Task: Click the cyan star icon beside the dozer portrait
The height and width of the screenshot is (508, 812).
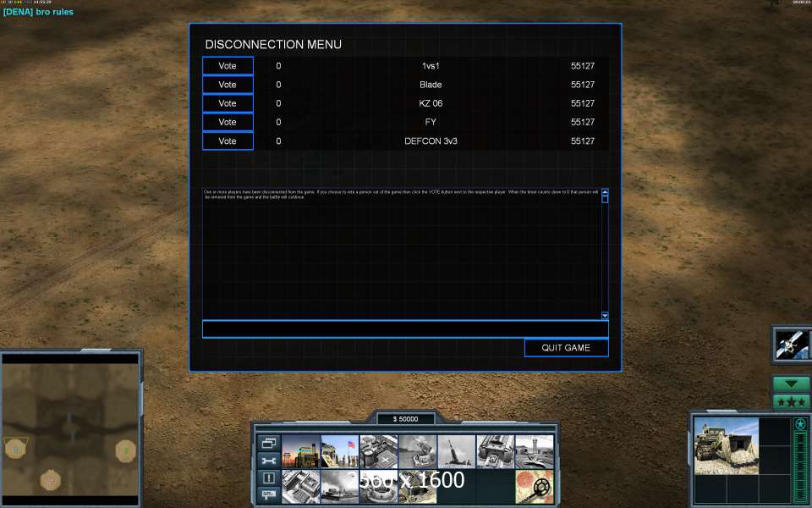Action: (800, 424)
